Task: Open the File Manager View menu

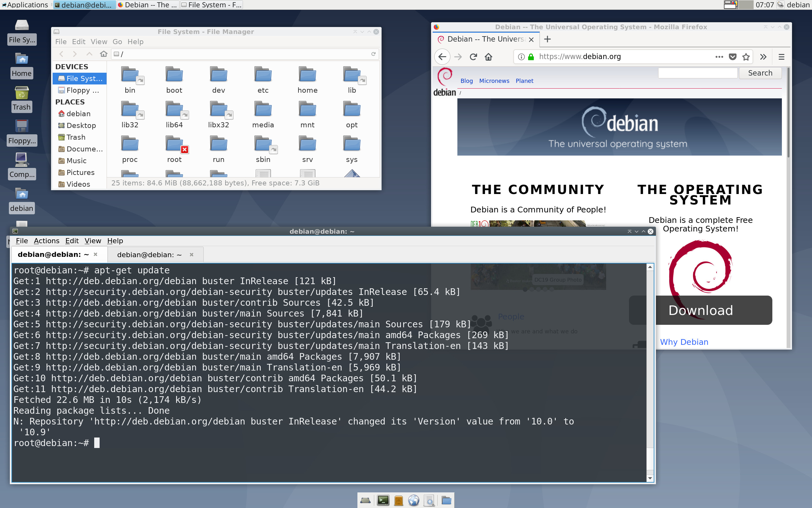Action: click(99, 42)
